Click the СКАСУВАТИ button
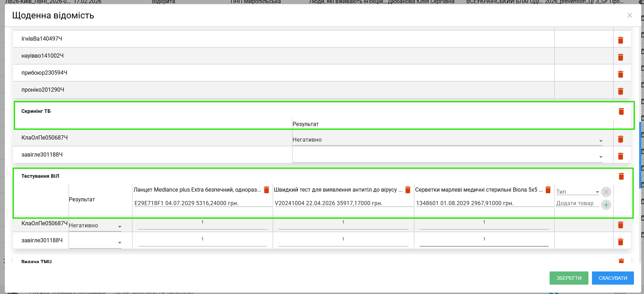 [x=613, y=278]
